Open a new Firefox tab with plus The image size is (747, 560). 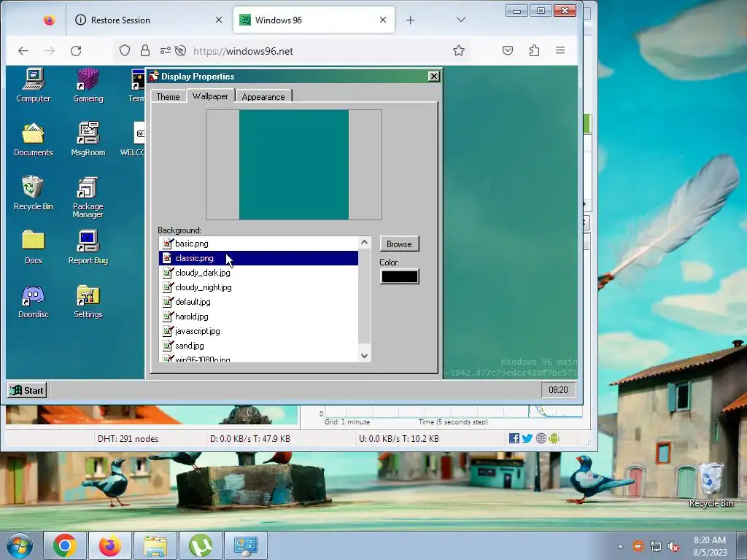pyautogui.click(x=410, y=20)
